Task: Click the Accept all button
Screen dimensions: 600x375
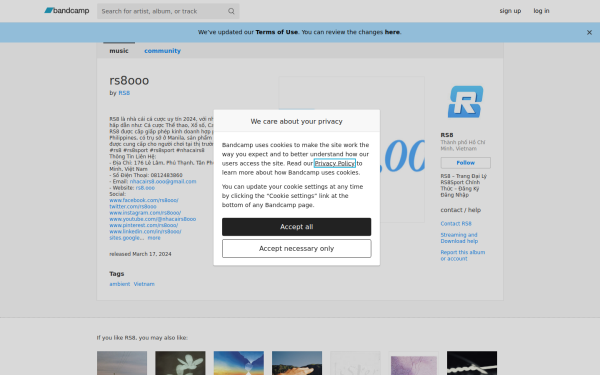Action: pyautogui.click(x=297, y=227)
